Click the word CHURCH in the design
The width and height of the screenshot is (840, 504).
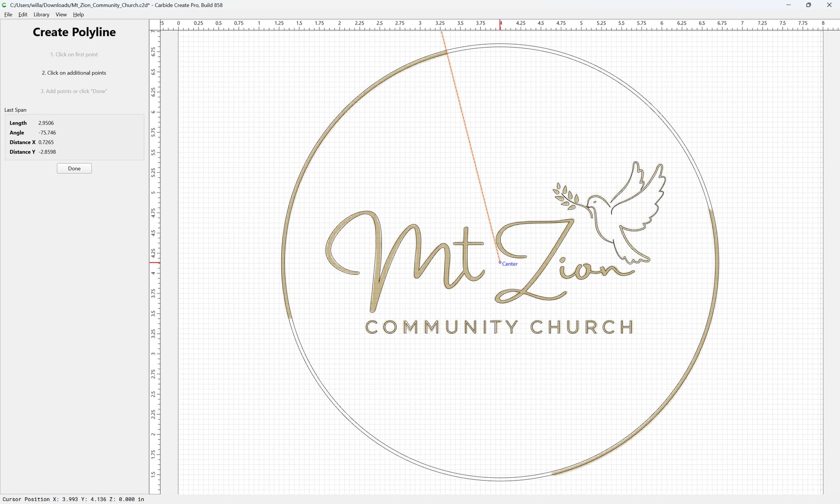pyautogui.click(x=582, y=327)
